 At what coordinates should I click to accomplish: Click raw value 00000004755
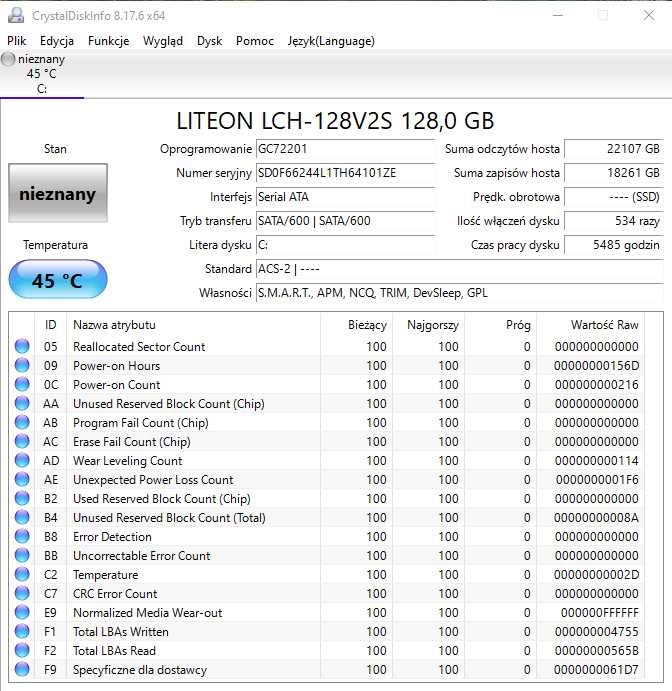click(596, 632)
